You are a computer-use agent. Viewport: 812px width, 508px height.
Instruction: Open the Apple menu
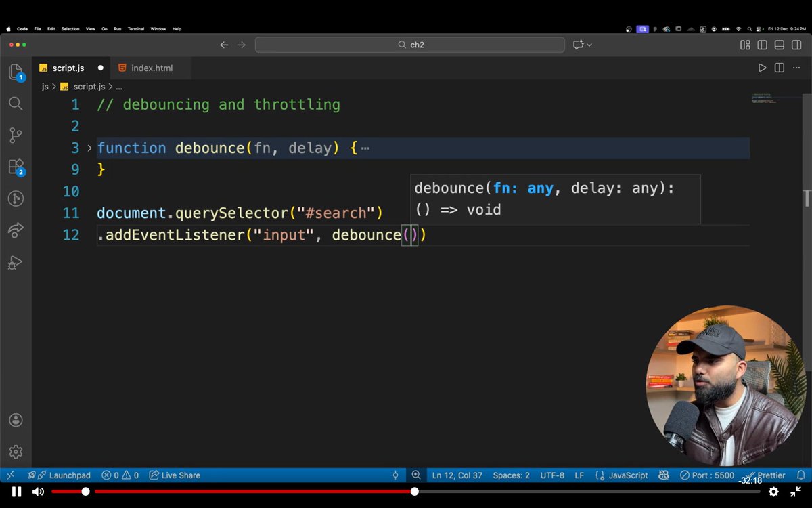click(x=9, y=29)
